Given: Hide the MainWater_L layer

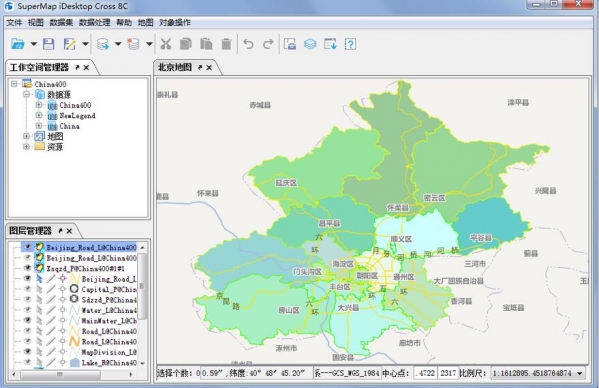Looking at the screenshot, I should [27, 320].
